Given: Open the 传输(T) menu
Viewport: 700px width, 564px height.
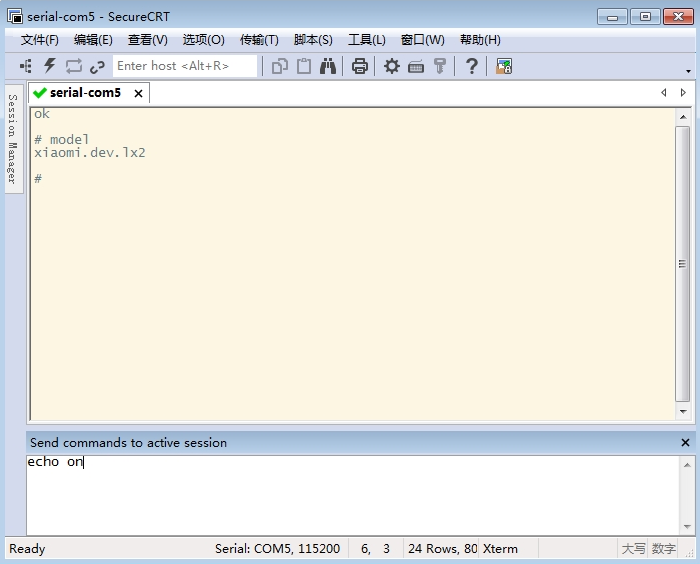Looking at the screenshot, I should [x=259, y=40].
